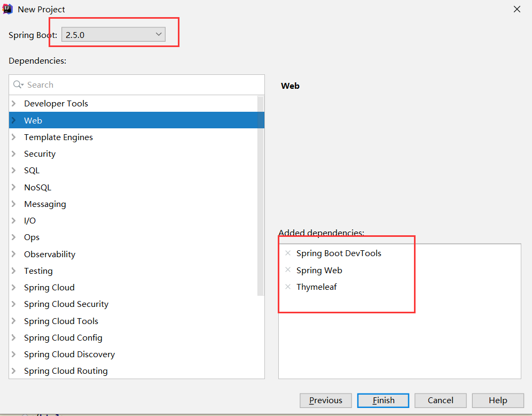This screenshot has height=416, width=532.
Task: Select the Spring Cloud Routing row
Action: click(137, 371)
